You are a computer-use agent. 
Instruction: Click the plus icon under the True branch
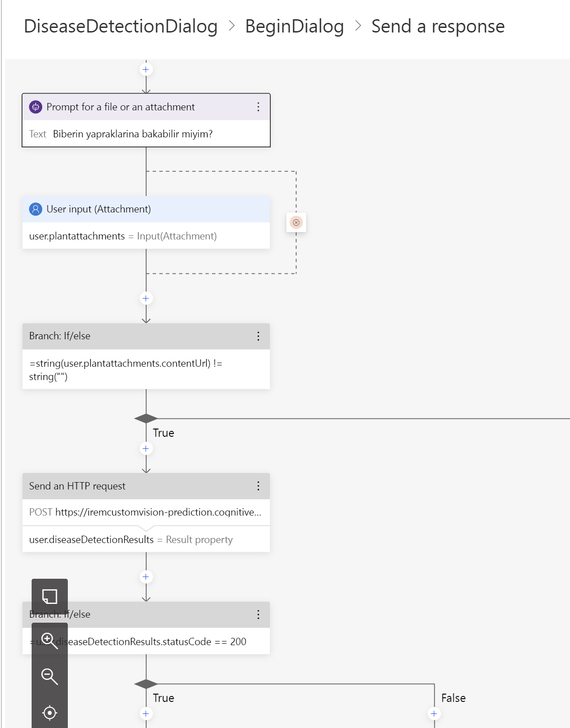click(x=146, y=448)
